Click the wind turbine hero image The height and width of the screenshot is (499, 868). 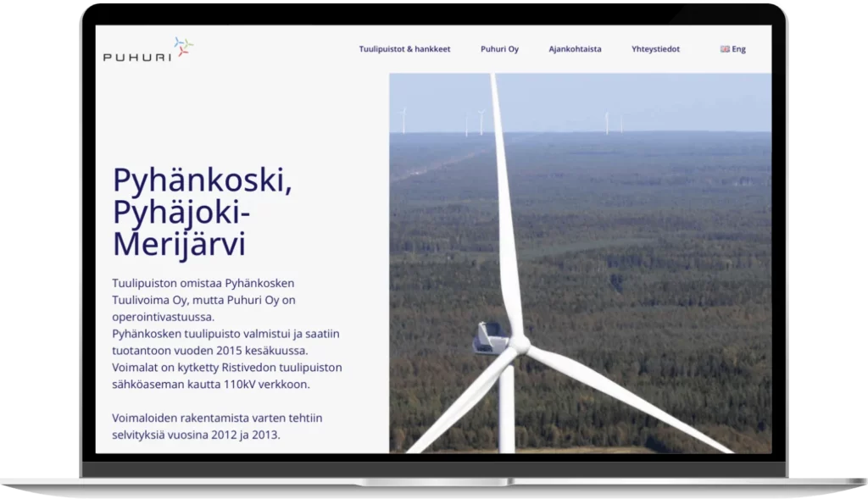tap(580, 263)
